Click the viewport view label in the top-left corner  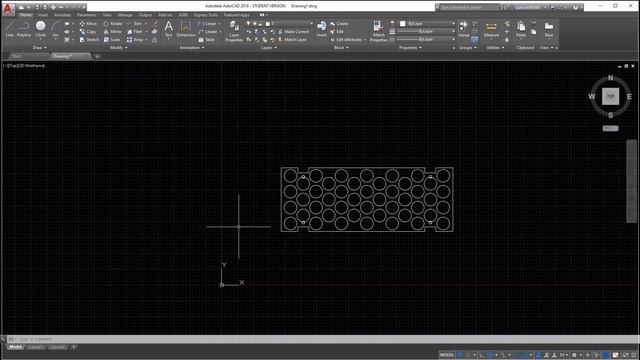(24, 66)
